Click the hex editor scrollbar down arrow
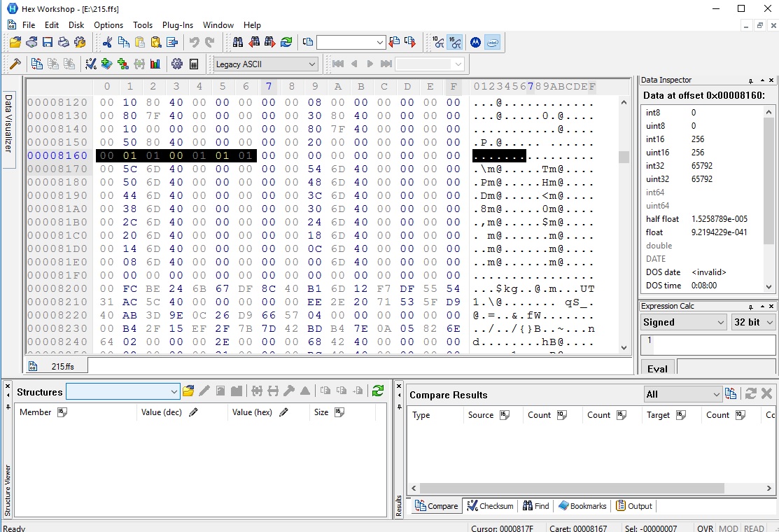Viewport: 779px width, 532px height. click(x=624, y=348)
